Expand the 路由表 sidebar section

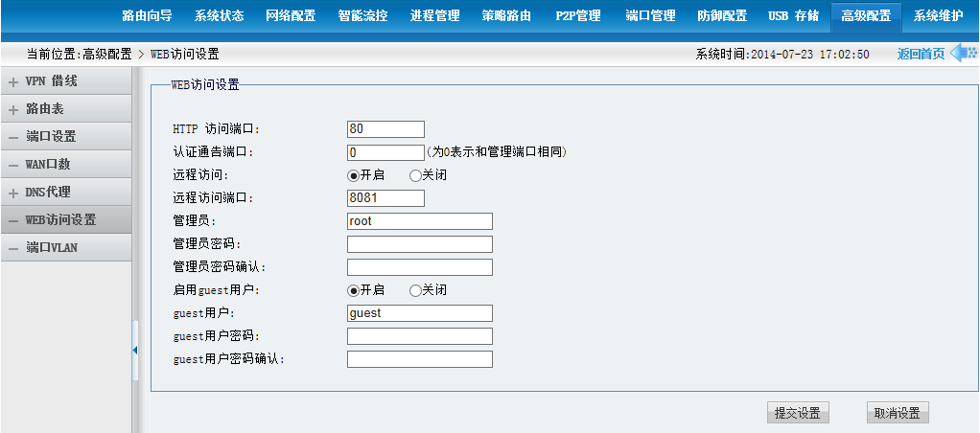(x=13, y=110)
